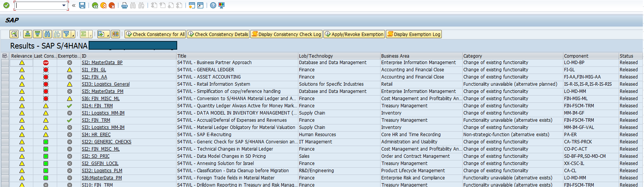
Task: Open the export options dropdown arrow
Action: [108, 35]
